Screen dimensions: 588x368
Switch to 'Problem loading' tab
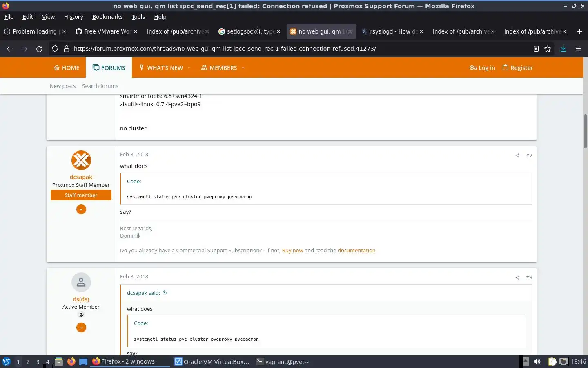(35, 31)
